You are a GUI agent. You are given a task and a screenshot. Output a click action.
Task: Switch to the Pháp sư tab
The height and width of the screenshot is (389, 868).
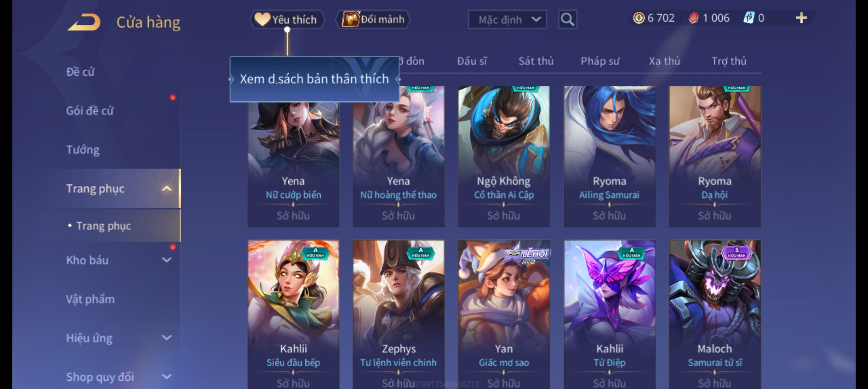(600, 61)
